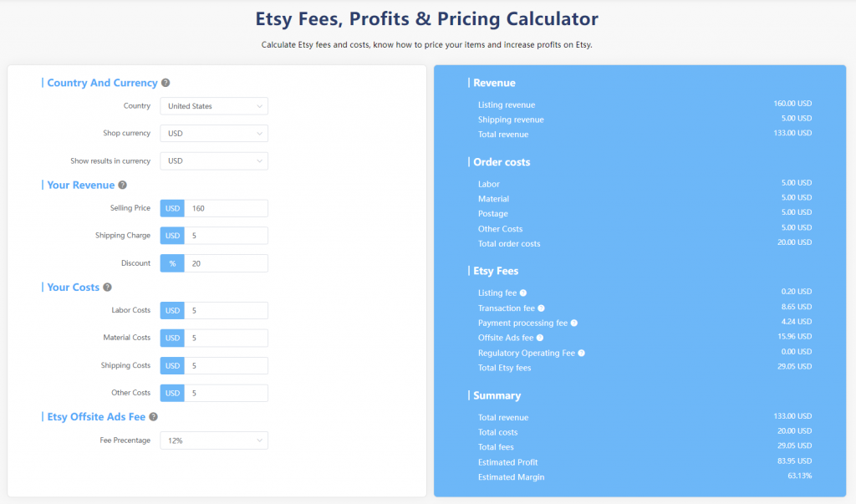Click inside the Selling Price input field
Image resolution: width=856 pixels, height=504 pixels.
pos(226,208)
